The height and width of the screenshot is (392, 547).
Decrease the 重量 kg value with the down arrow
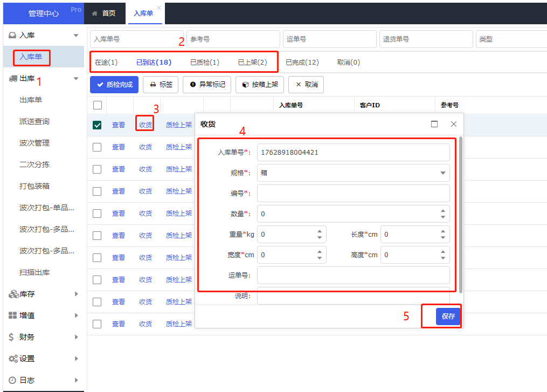(320, 237)
